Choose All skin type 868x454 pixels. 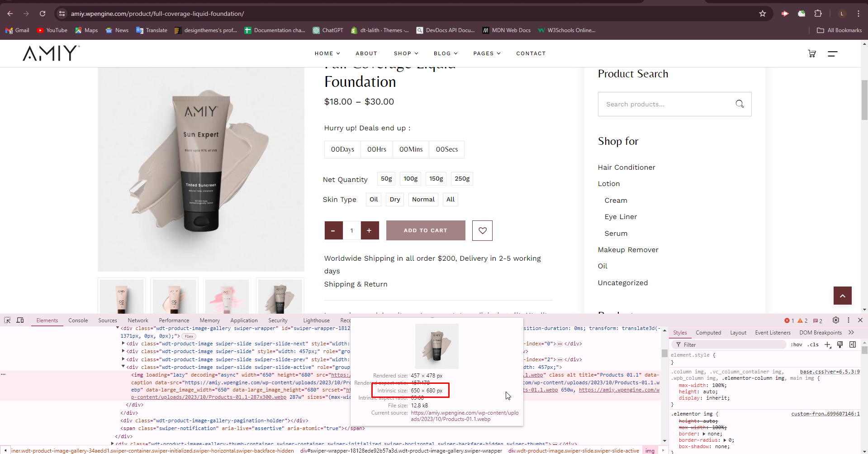(451, 200)
